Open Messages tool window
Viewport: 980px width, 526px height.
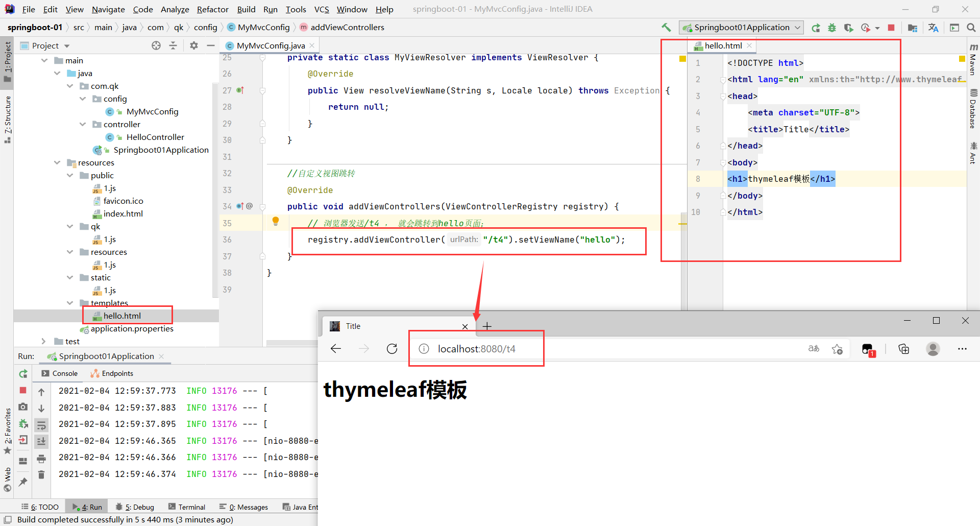coord(243,507)
